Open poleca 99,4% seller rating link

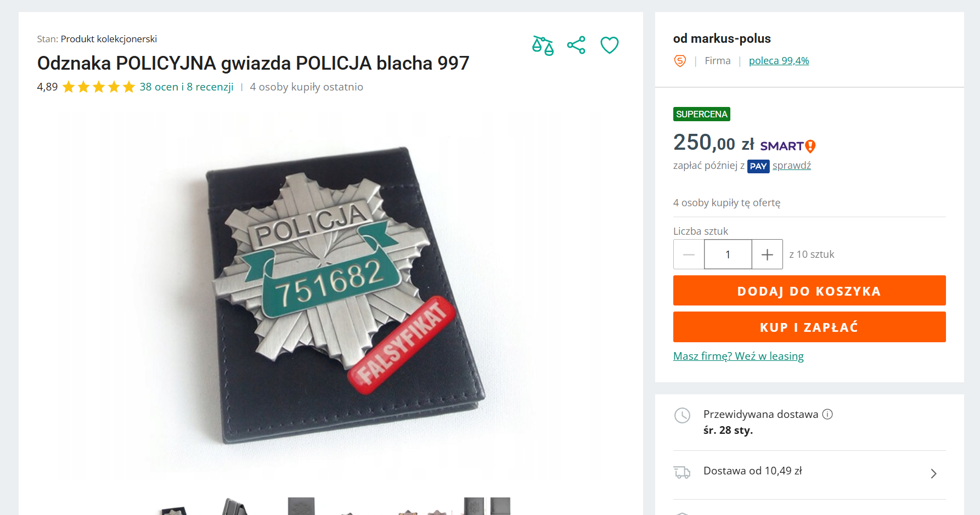[779, 61]
